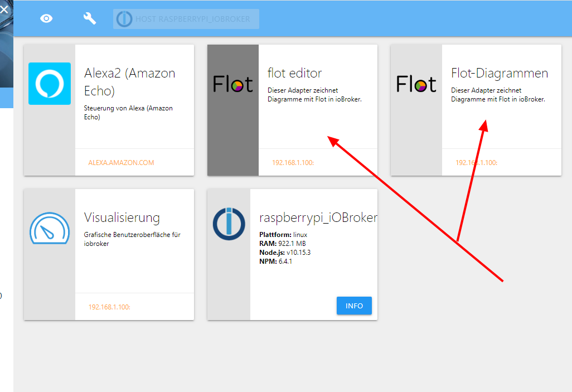Click the Flot-Diagrammen description text
Screen dimensions: 572x392
pos(498,95)
